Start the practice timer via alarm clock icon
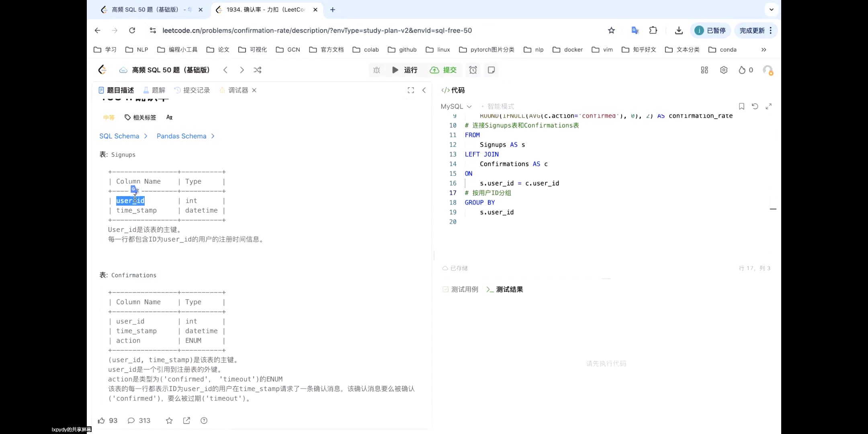The height and width of the screenshot is (434, 868). [x=473, y=70]
